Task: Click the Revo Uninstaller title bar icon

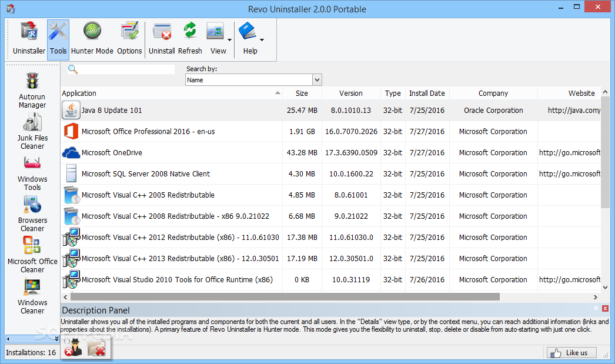Action: (x=11, y=8)
